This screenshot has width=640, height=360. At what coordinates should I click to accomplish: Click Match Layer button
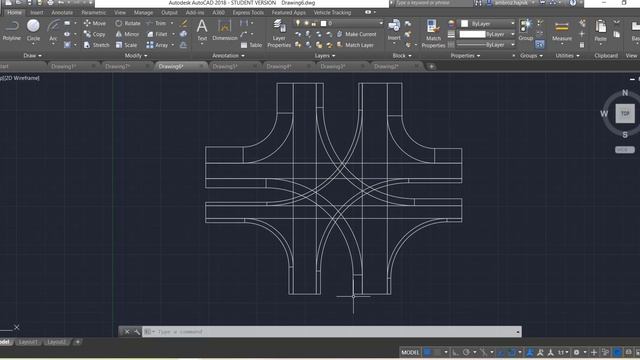355,45
